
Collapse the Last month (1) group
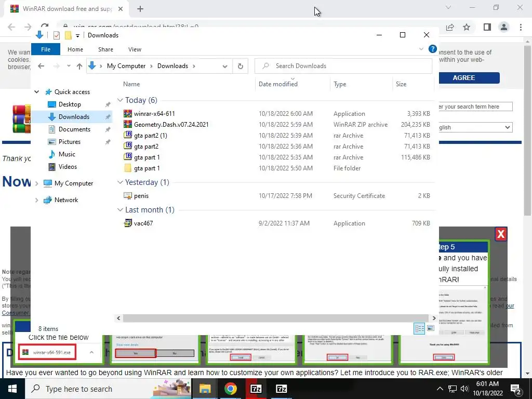pos(120,210)
